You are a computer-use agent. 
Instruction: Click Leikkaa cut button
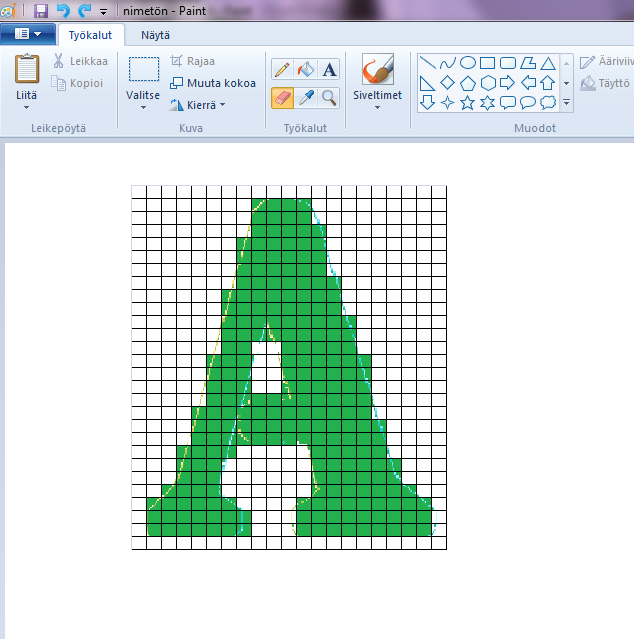(x=80, y=61)
